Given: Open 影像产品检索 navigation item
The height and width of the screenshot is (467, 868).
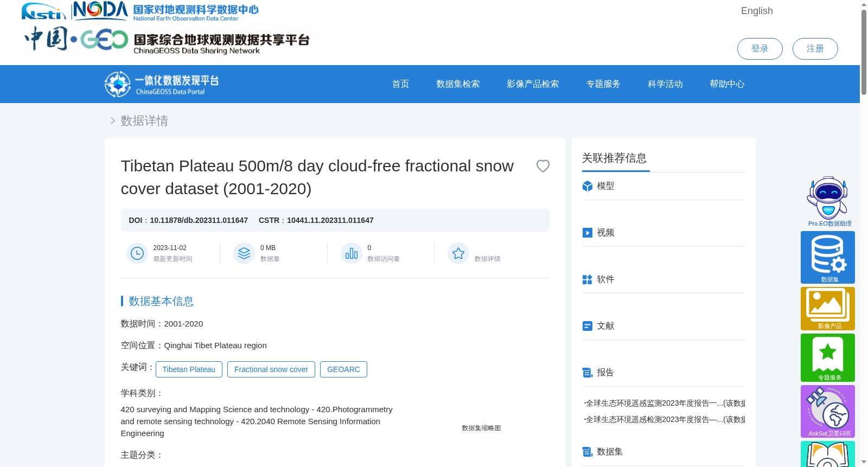Looking at the screenshot, I should (x=533, y=84).
